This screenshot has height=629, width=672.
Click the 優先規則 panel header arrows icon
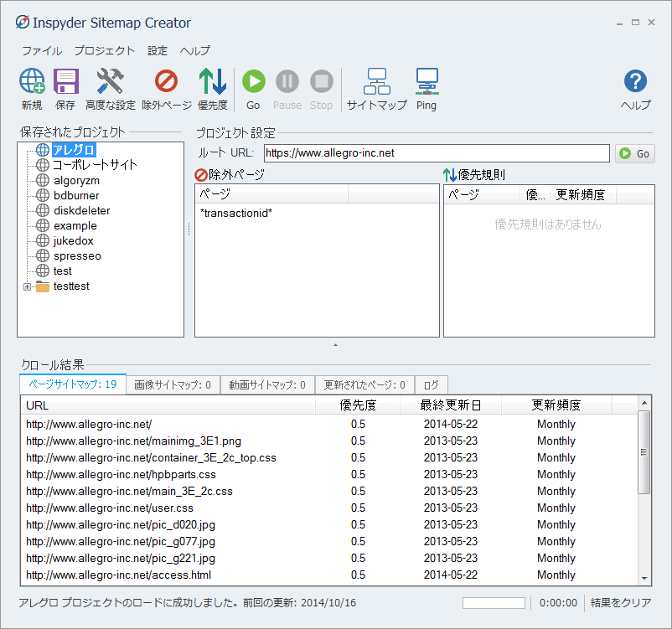[x=450, y=175]
